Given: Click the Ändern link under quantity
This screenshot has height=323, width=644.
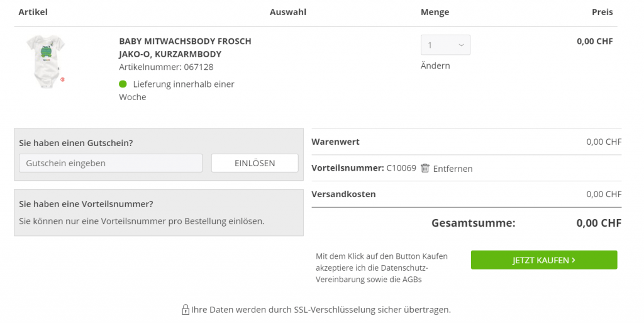Looking at the screenshot, I should tap(435, 65).
